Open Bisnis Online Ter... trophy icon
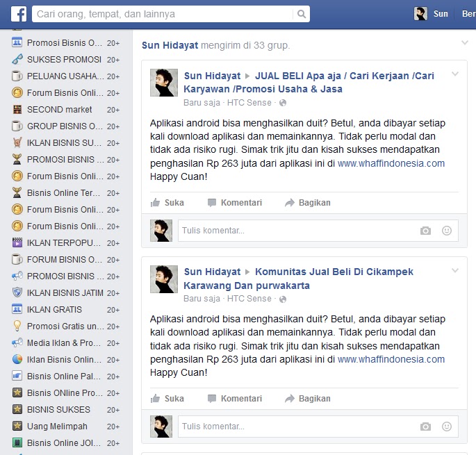The height and width of the screenshot is (455, 476). coord(17,192)
